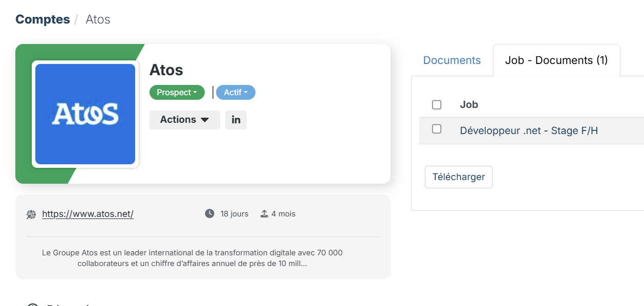
Task: Click the upload icon next to 4 mois
Action: (264, 214)
